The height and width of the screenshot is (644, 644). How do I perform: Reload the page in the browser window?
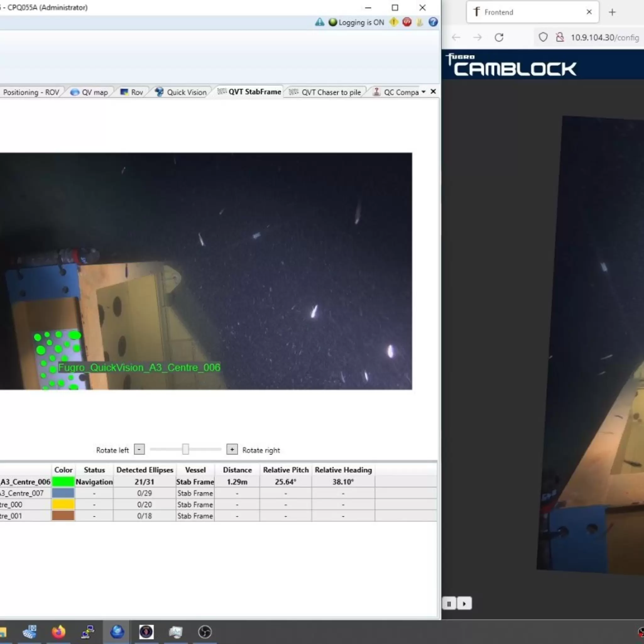(499, 37)
